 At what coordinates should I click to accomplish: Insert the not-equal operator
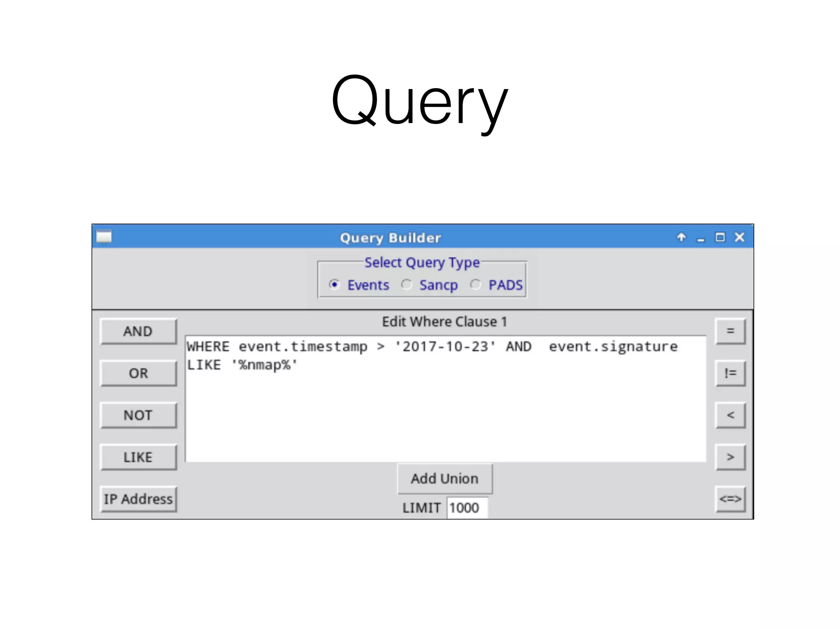pos(730,373)
